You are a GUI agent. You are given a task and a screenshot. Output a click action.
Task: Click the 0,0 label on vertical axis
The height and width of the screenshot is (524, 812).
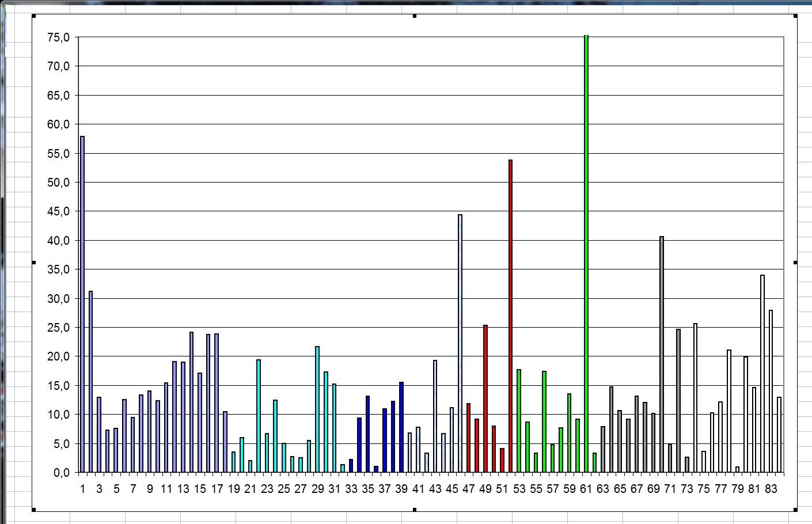[61, 473]
